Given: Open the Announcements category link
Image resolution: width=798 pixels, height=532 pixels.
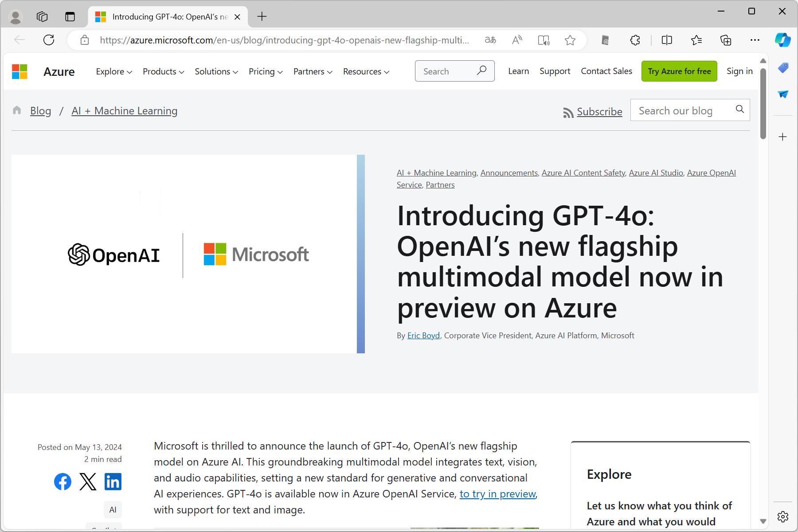Looking at the screenshot, I should (509, 173).
